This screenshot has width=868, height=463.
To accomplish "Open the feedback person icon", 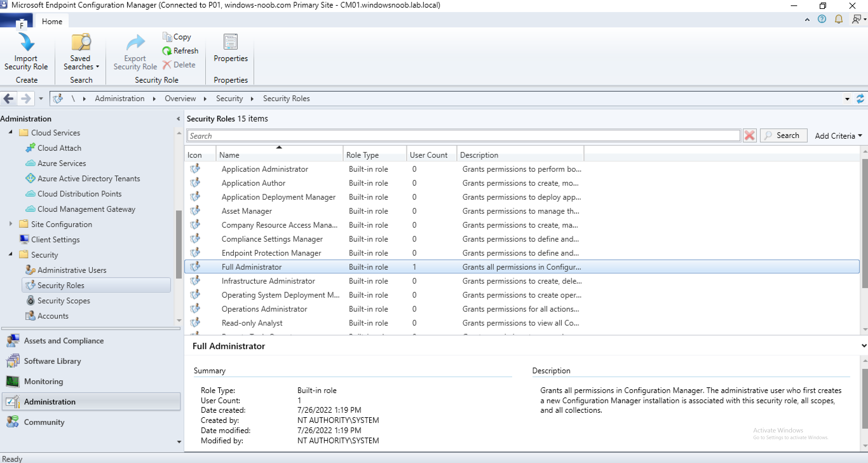I will tap(858, 19).
